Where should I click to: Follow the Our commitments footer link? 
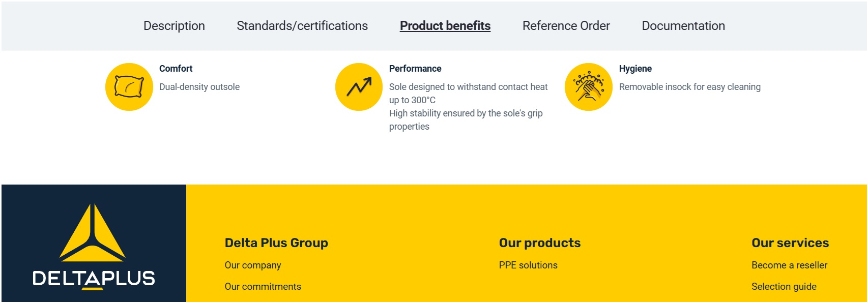(263, 287)
